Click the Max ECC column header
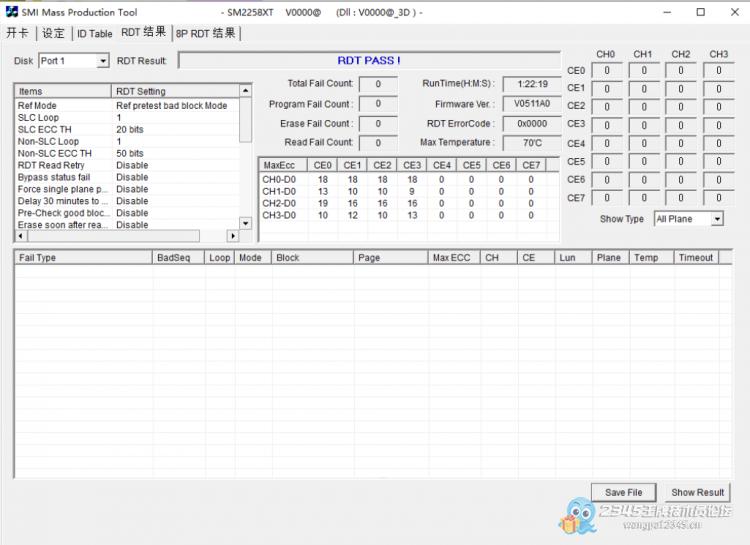 pos(453,257)
